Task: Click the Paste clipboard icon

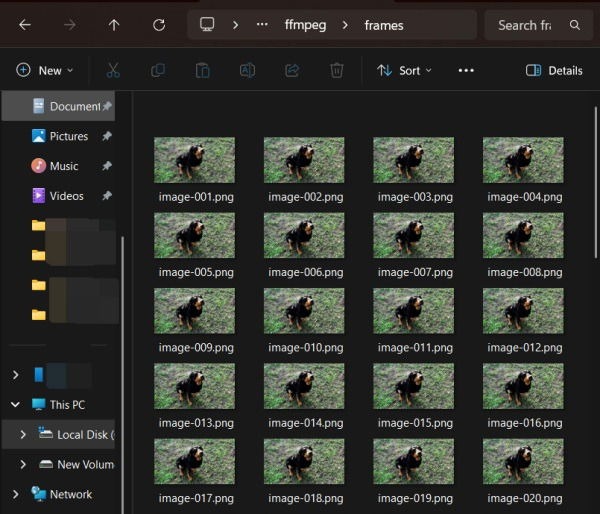Action: 203,70
